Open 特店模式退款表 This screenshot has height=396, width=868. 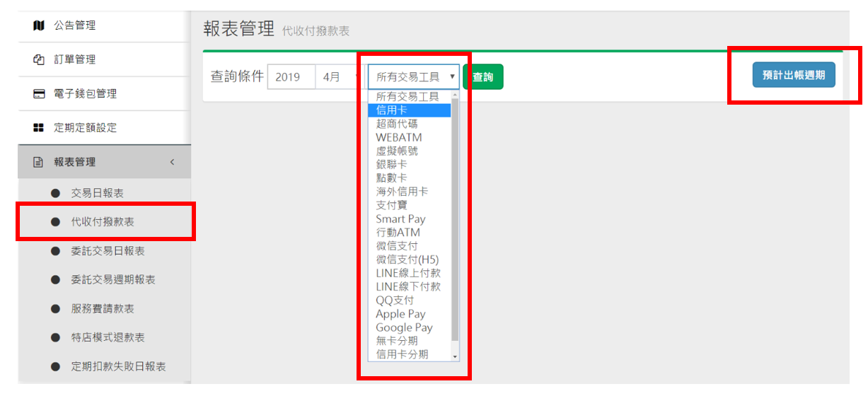(108, 338)
